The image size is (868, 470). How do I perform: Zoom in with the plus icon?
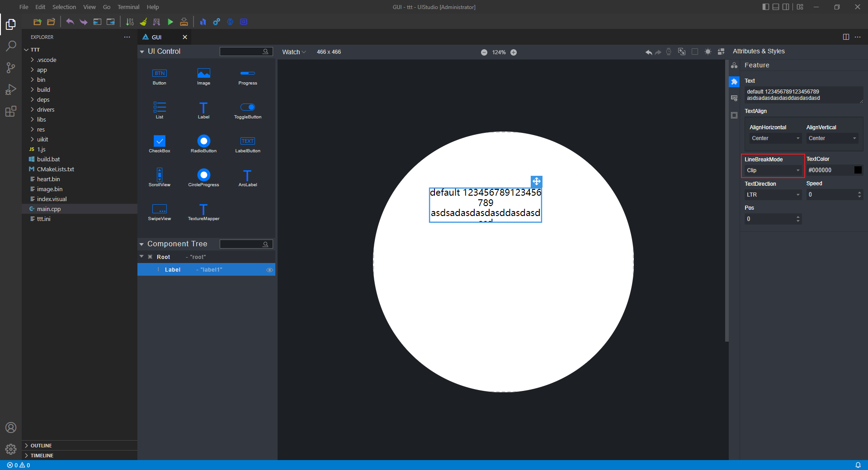click(x=514, y=52)
